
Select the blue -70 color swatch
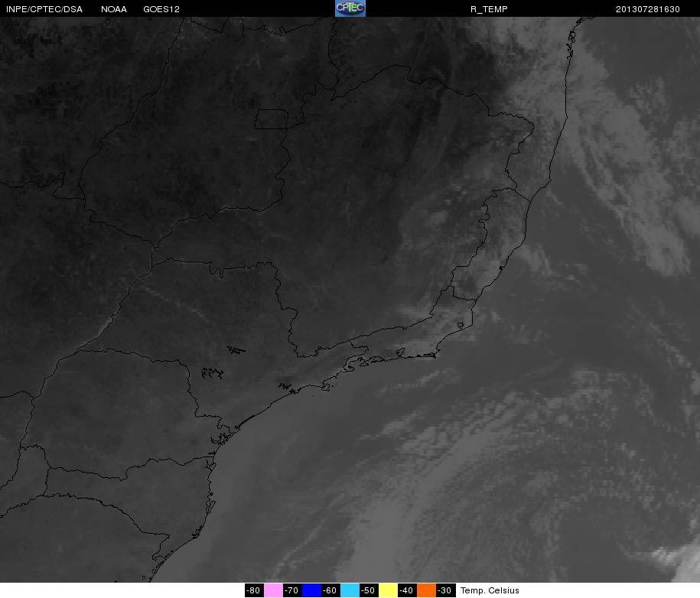(311, 590)
